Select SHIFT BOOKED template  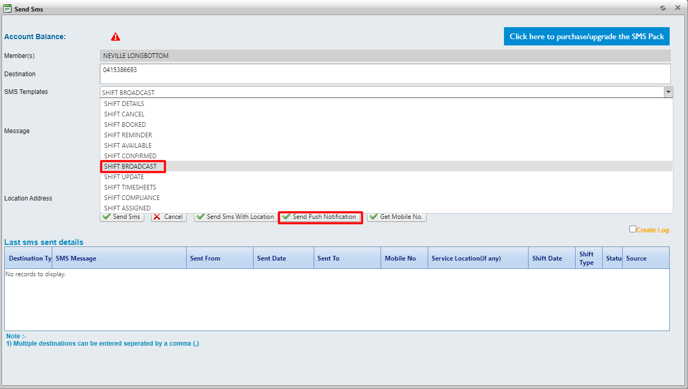pos(386,125)
